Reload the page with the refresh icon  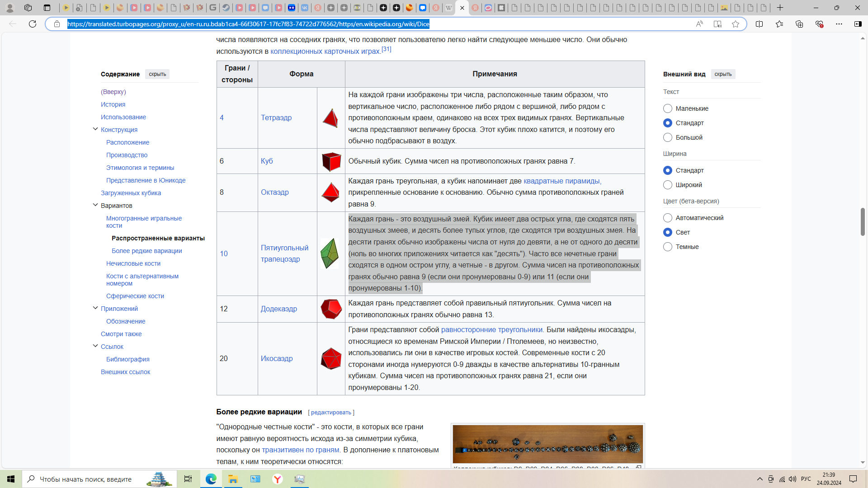[33, 24]
